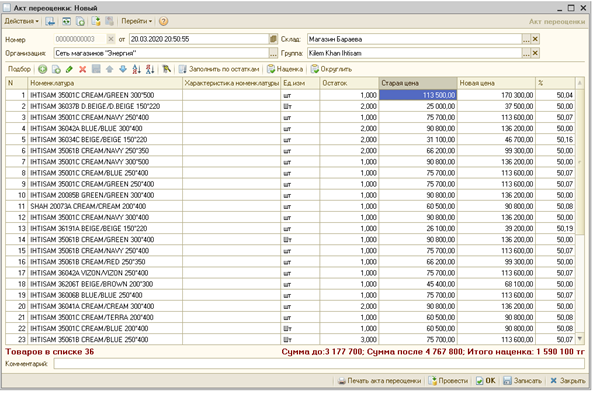Select the row IHTISAM 36037B D.BEIGE/D.BEIGE 150*220
The width and height of the screenshot is (593, 393).
290,106
